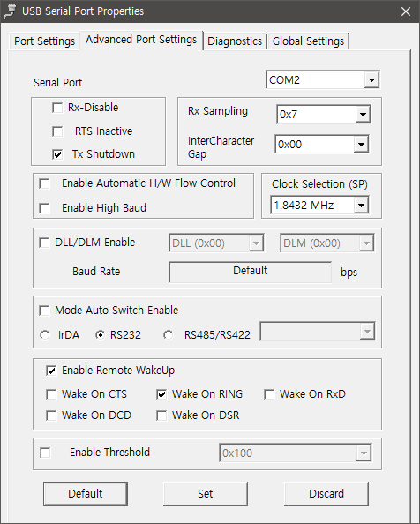Enable the Rx-Disable checkbox
This screenshot has width=420, height=524.
[x=57, y=108]
